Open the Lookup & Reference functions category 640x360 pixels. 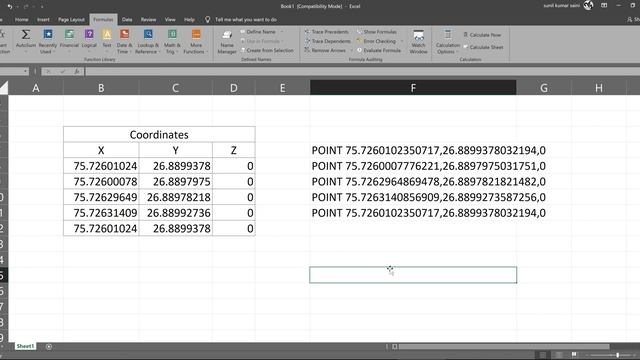point(147,41)
